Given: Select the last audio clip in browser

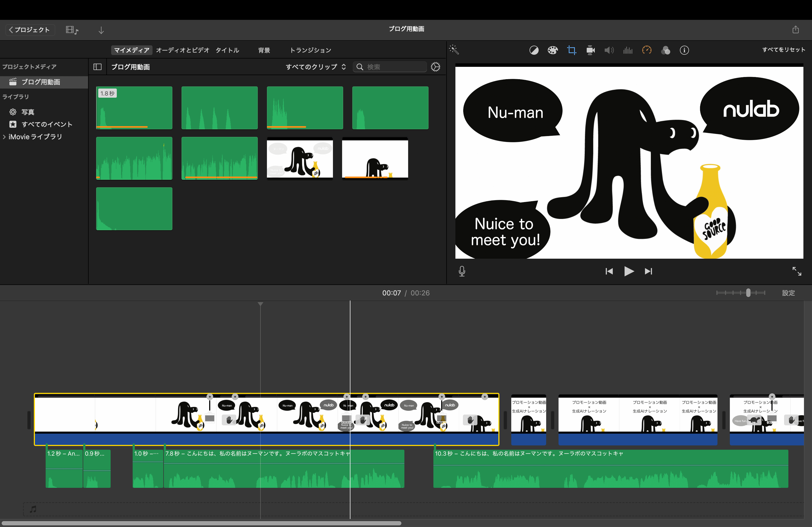Looking at the screenshot, I should click(134, 208).
